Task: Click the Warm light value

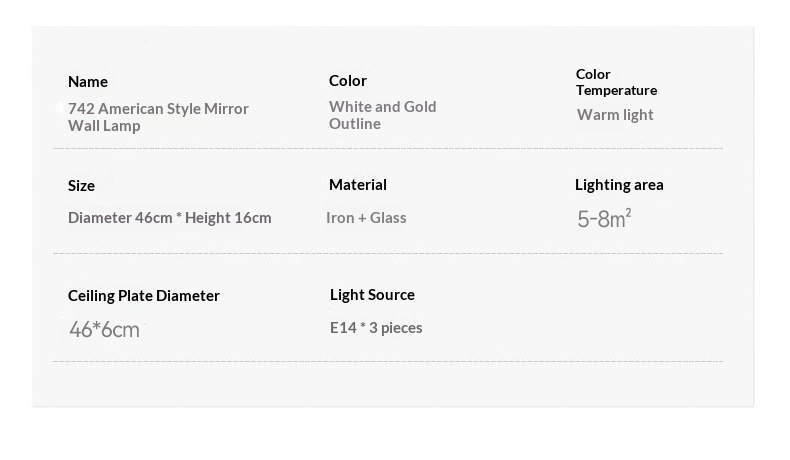Action: click(615, 114)
